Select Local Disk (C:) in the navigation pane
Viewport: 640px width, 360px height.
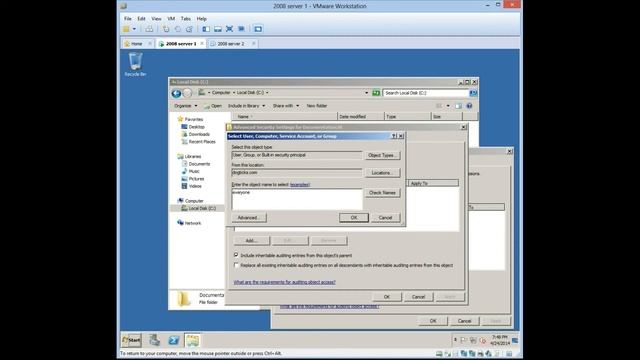click(x=198, y=209)
